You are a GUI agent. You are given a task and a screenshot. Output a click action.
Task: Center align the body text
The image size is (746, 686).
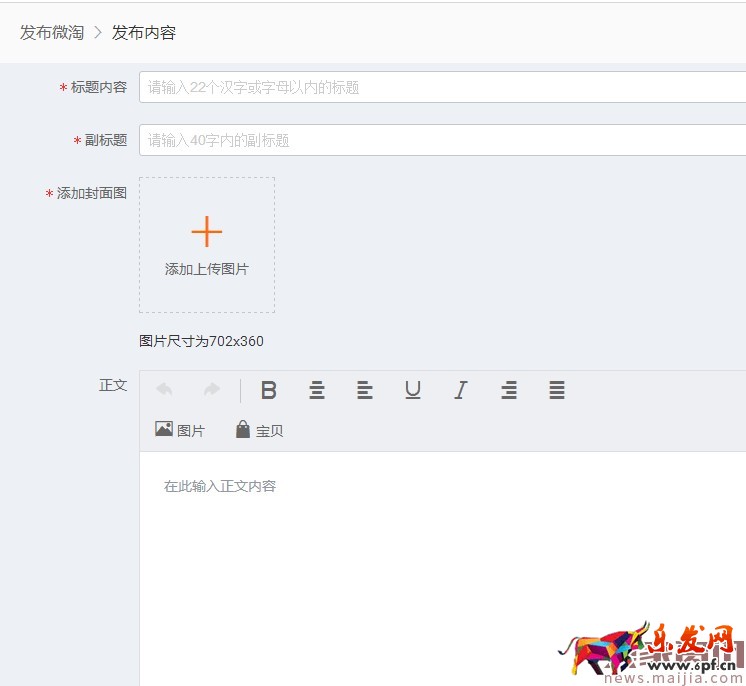click(317, 390)
